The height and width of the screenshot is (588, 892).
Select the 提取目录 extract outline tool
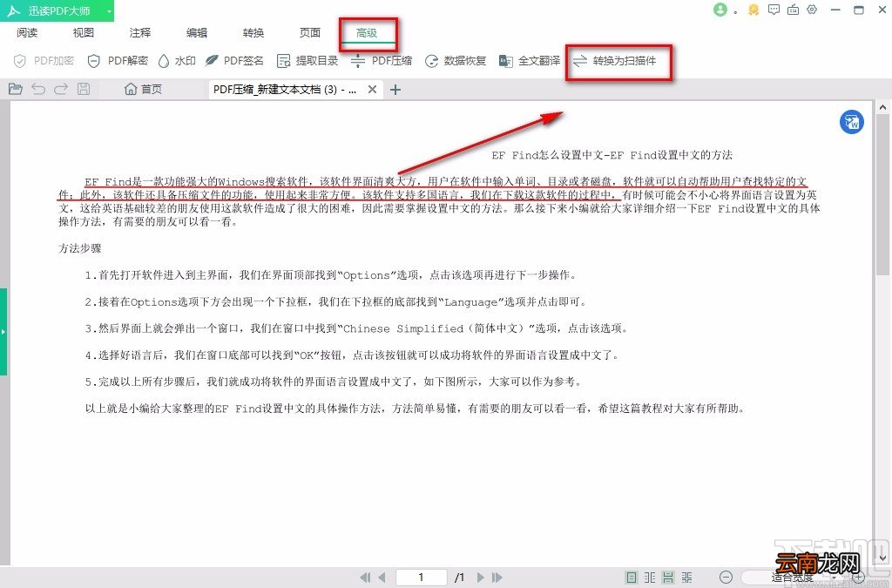tap(307, 60)
